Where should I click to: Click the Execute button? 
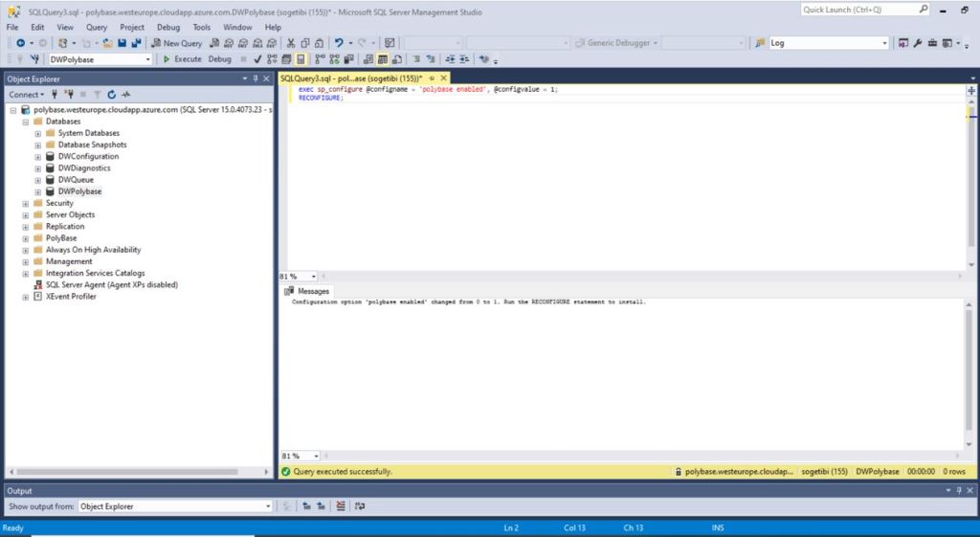[x=182, y=59]
